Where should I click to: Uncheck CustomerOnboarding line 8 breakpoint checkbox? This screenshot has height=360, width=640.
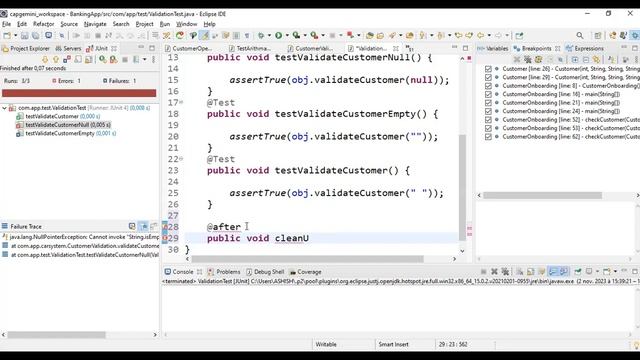click(x=488, y=86)
